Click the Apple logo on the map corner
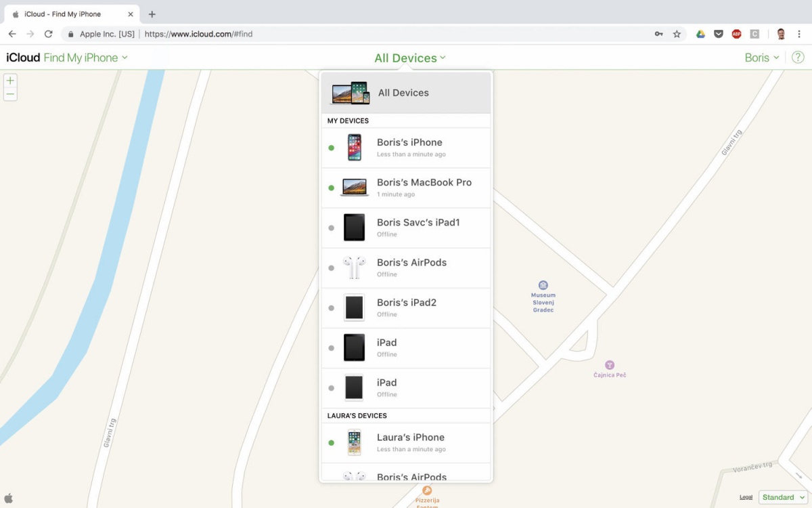 point(9,498)
